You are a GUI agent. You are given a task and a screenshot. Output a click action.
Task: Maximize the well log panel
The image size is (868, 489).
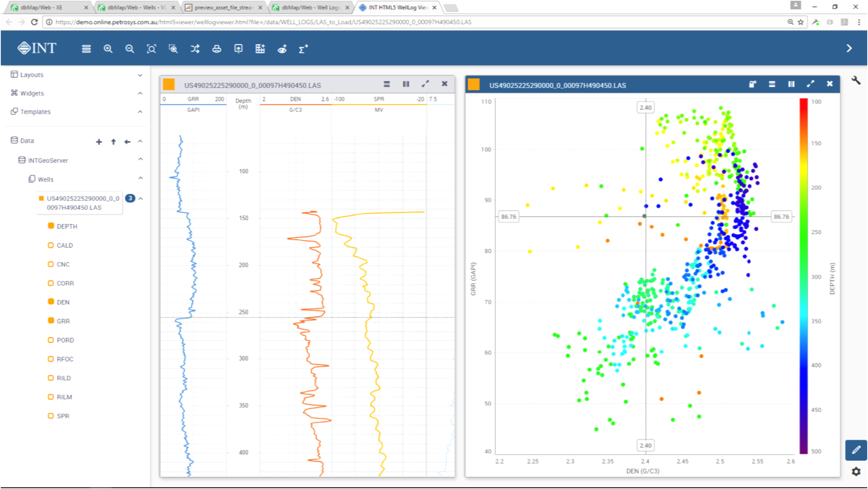pyautogui.click(x=425, y=84)
